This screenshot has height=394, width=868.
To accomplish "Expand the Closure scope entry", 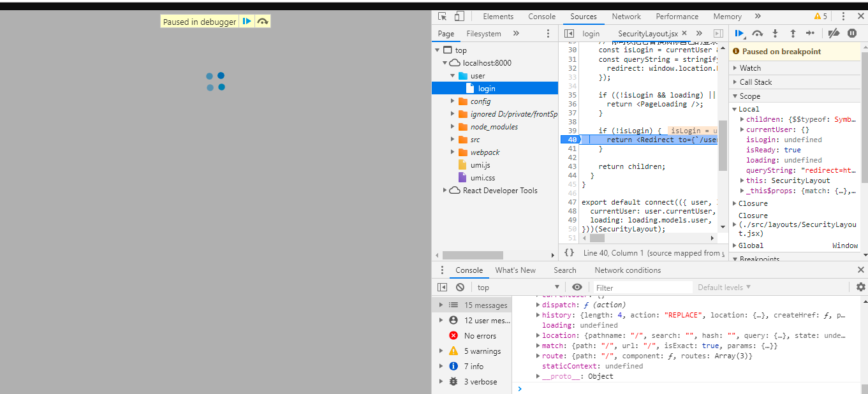I will 734,203.
